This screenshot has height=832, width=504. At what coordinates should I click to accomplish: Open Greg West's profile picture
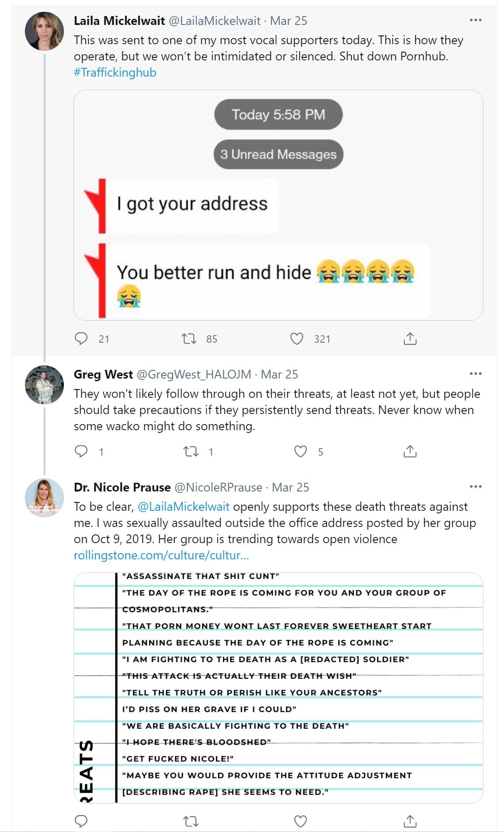44,385
